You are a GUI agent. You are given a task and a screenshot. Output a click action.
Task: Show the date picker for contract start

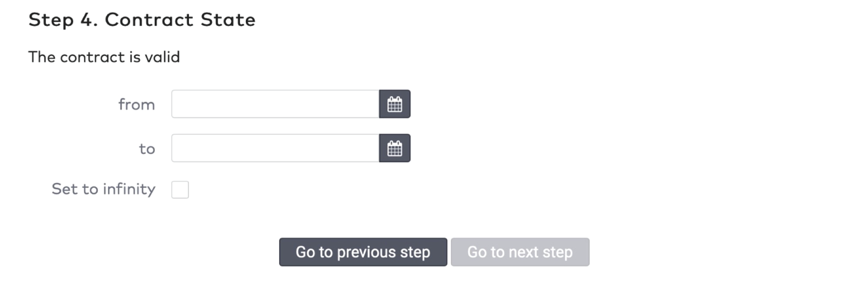tap(395, 104)
